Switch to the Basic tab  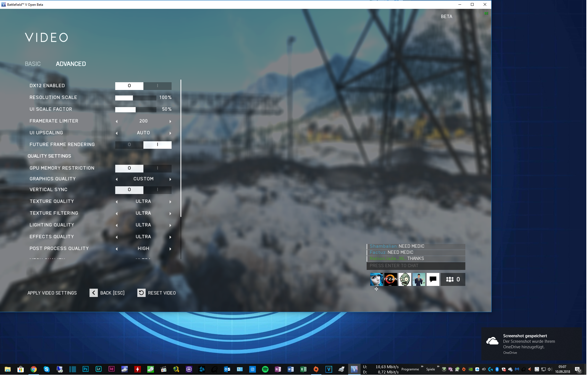pyautogui.click(x=33, y=64)
